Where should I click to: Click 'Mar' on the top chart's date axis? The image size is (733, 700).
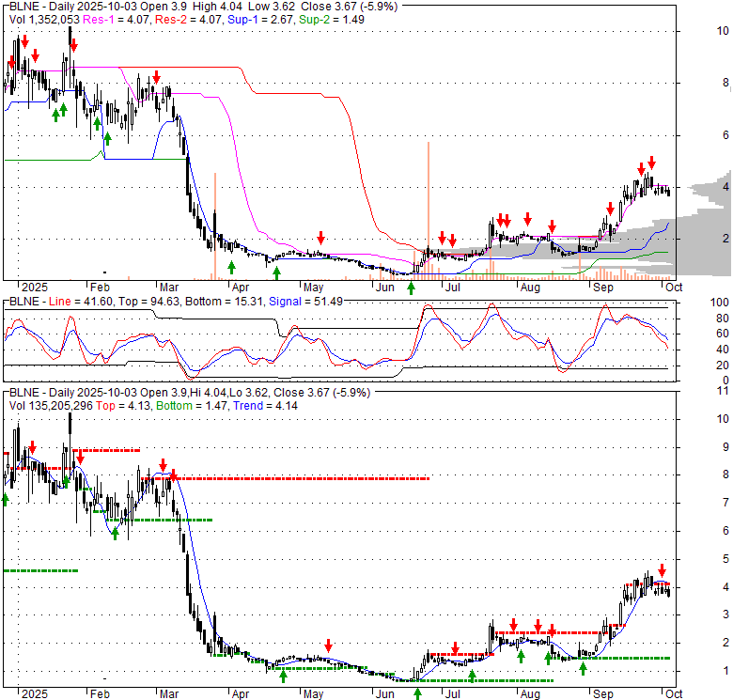(x=169, y=287)
